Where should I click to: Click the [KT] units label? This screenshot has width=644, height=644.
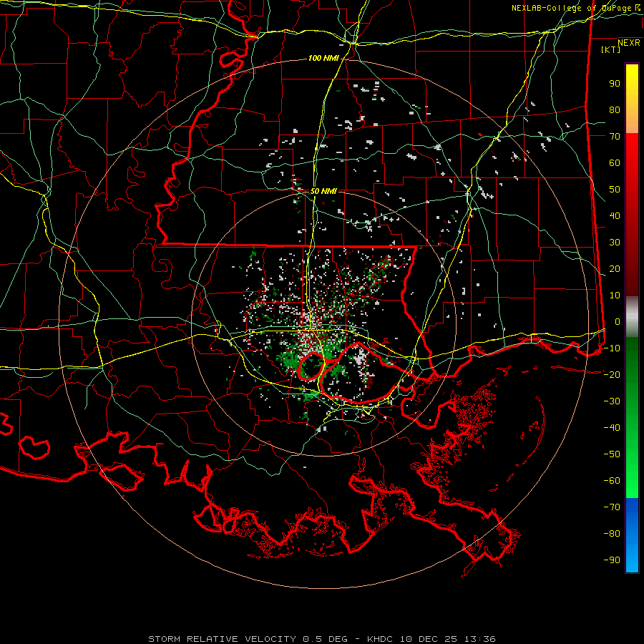[x=611, y=49]
